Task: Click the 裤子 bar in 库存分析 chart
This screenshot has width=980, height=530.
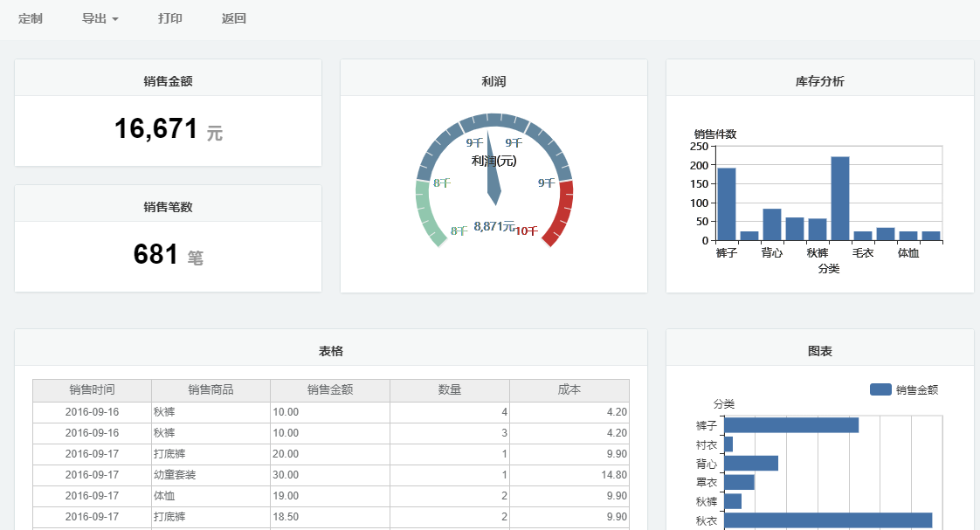Action: point(727,203)
